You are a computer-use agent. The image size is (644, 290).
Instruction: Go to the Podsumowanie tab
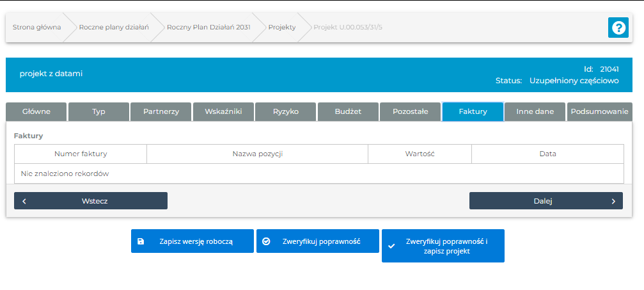pyautogui.click(x=599, y=111)
